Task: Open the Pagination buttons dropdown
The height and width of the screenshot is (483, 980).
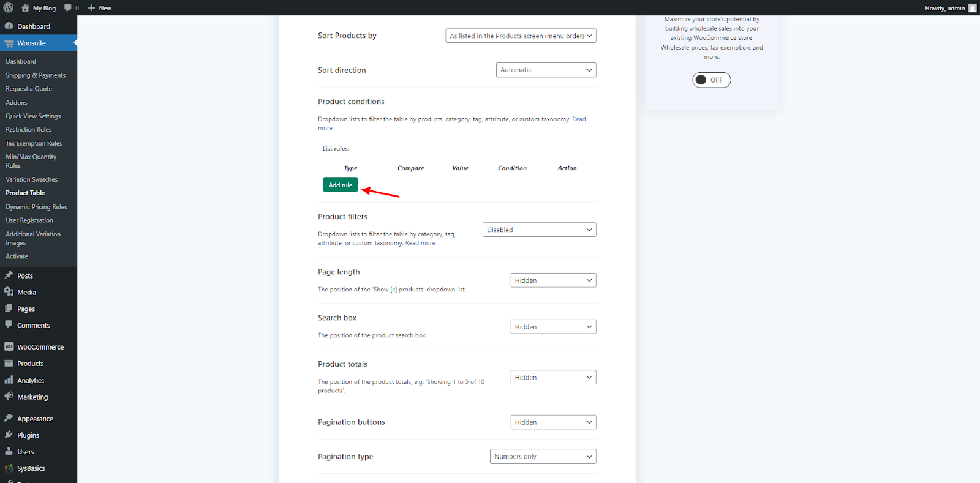Action: click(553, 422)
